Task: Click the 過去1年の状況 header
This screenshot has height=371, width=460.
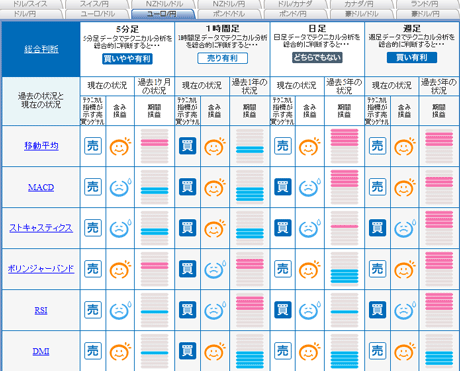Action: coord(250,86)
